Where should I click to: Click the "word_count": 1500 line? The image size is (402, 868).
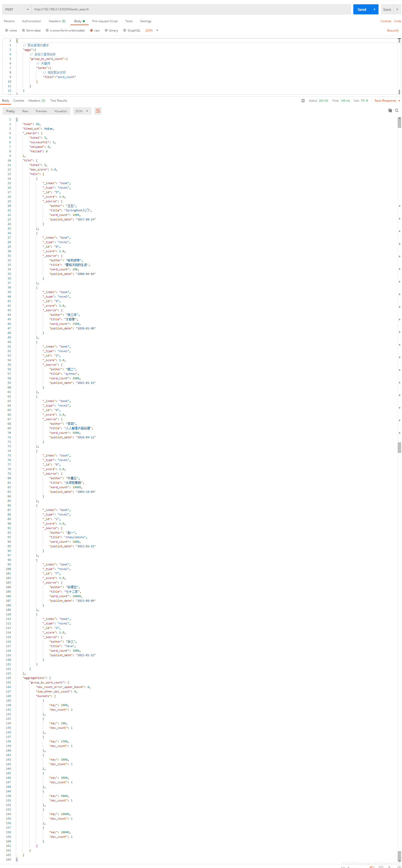(65, 324)
